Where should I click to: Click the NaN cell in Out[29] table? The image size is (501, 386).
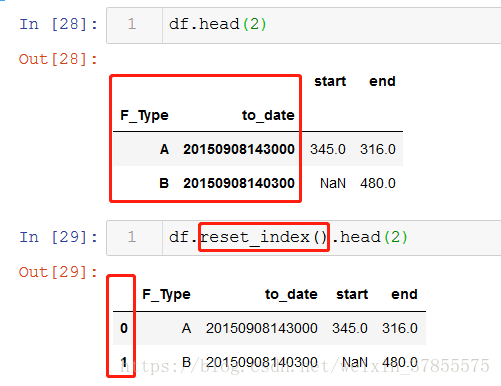pyautogui.click(x=355, y=362)
